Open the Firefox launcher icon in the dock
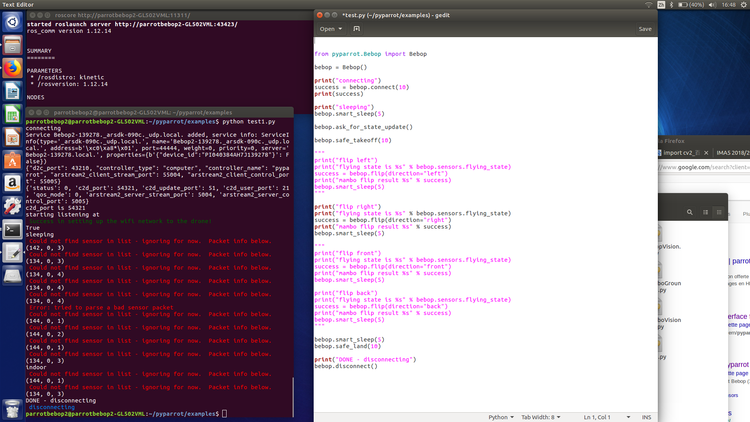This screenshot has width=750, height=422. (12, 68)
